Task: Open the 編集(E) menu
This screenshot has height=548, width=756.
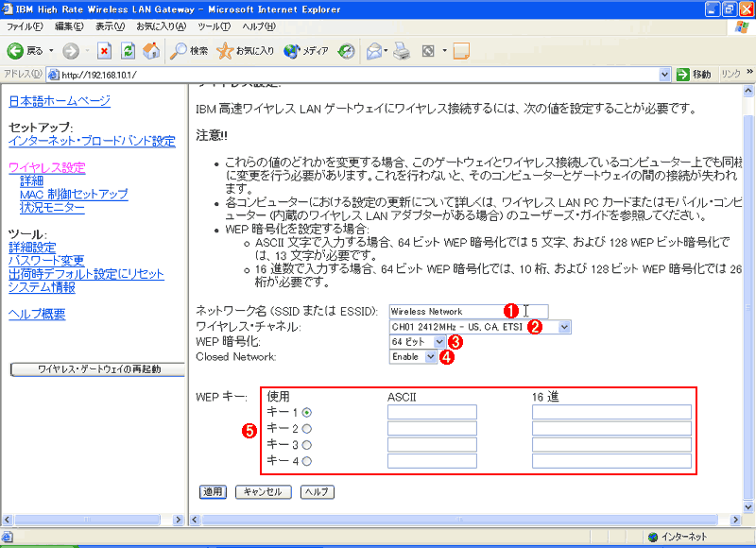Action: pyautogui.click(x=69, y=26)
